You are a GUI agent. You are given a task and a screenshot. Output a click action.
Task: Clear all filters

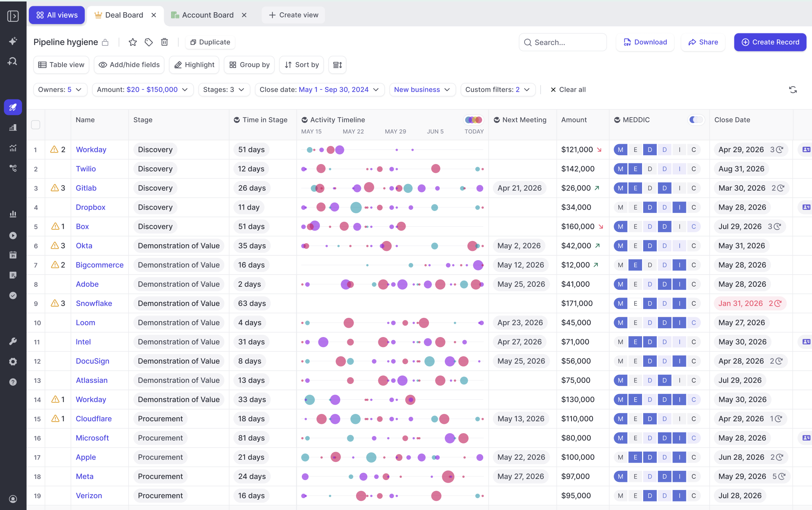(568, 90)
